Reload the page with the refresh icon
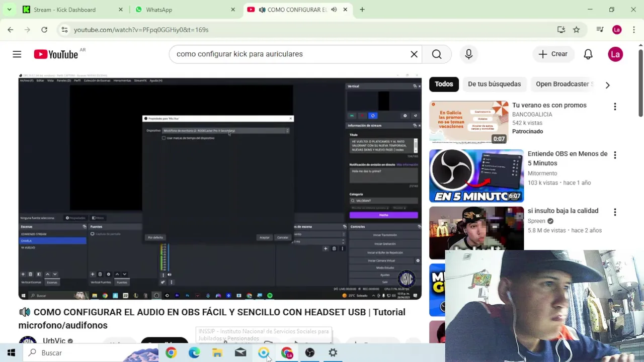This screenshot has width=644, height=362. (x=44, y=30)
